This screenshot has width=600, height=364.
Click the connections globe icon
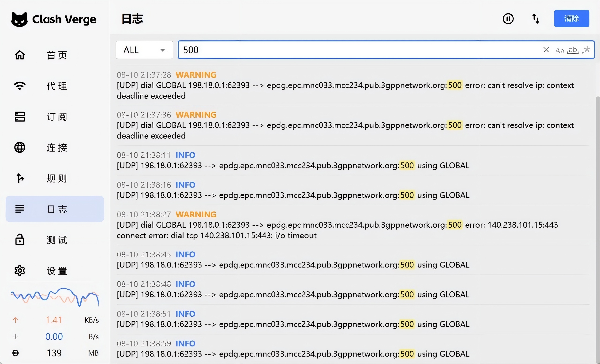[x=20, y=147]
